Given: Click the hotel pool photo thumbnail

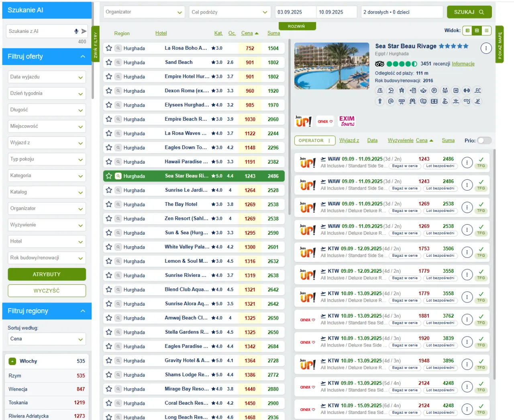Looking at the screenshot, I should tap(332, 66).
